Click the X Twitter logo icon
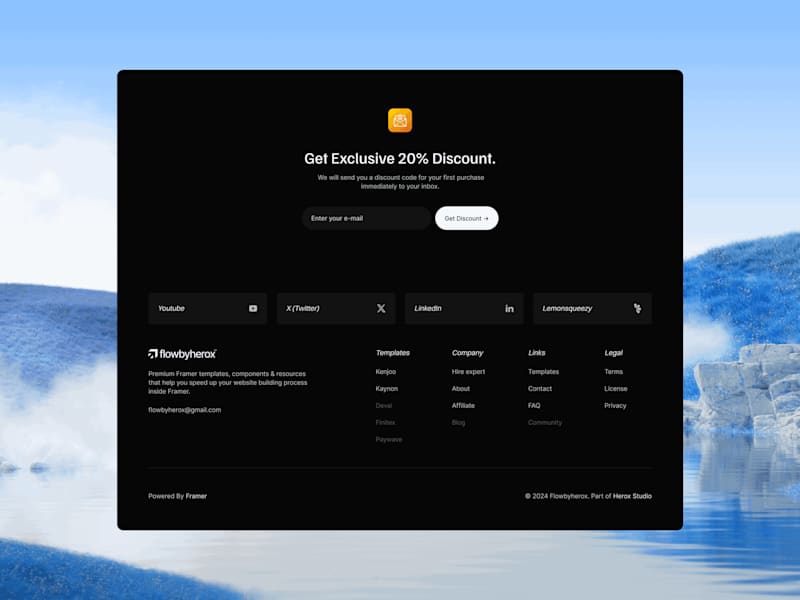 click(x=381, y=308)
